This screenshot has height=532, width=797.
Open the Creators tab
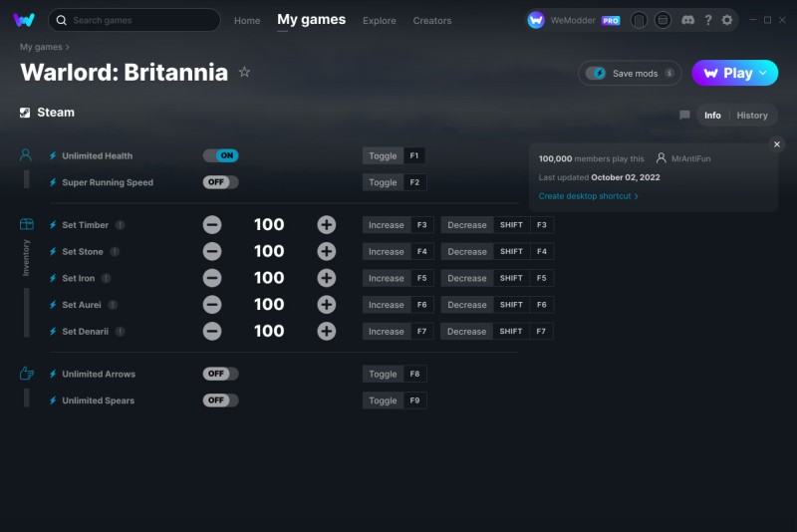pyautogui.click(x=432, y=20)
